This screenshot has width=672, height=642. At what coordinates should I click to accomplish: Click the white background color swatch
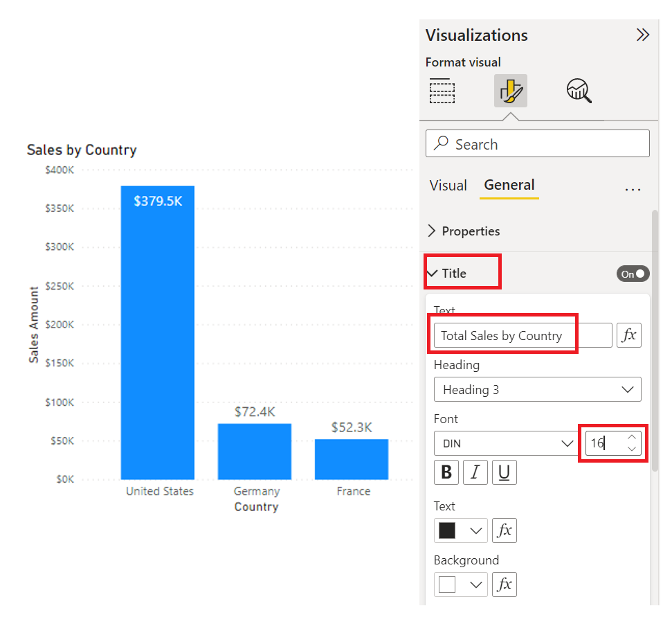click(447, 584)
